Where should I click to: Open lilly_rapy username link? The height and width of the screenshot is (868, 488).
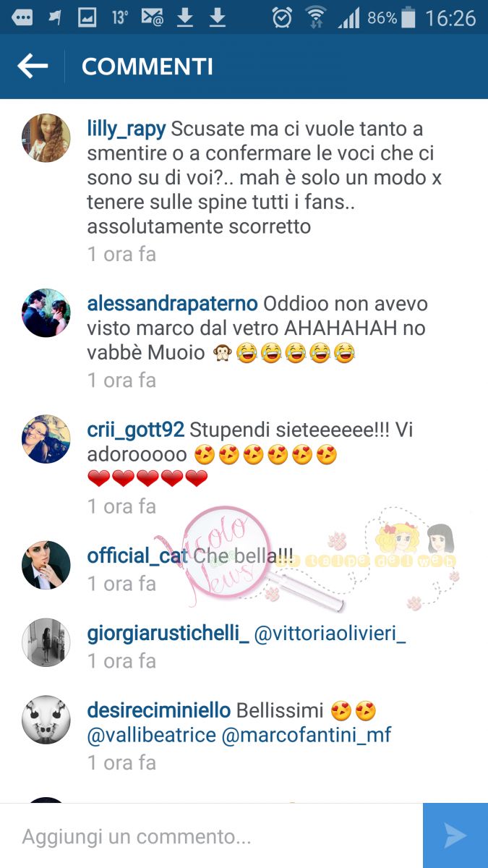127,129
